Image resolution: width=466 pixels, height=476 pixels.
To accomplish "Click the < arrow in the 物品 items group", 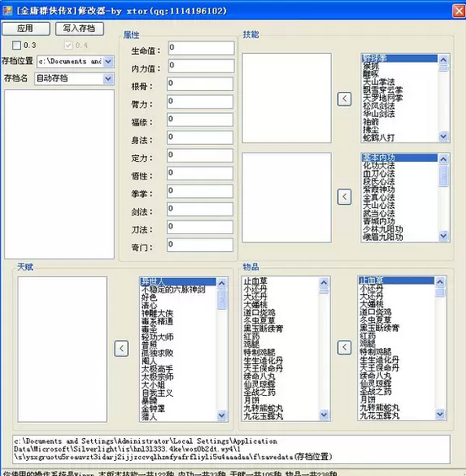I will pyautogui.click(x=345, y=347).
